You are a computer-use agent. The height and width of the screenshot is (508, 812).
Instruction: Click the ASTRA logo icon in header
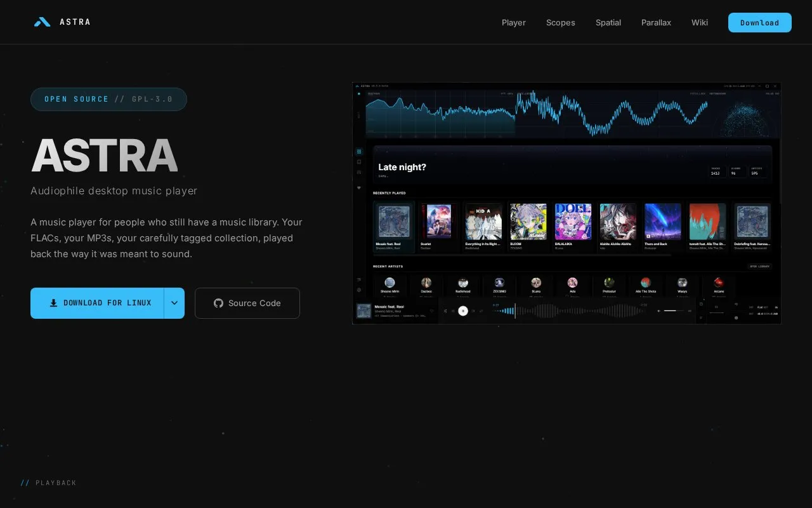tap(42, 22)
